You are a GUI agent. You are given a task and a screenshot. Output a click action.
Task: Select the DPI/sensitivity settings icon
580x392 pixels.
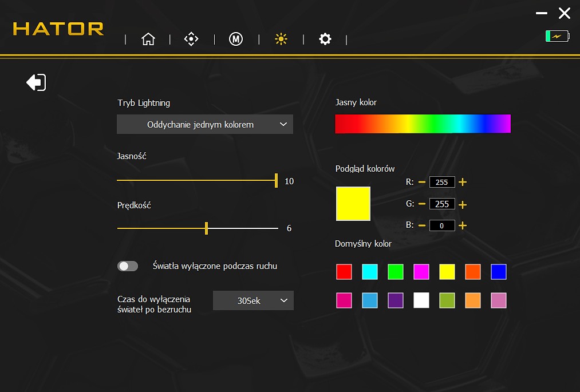click(x=191, y=39)
